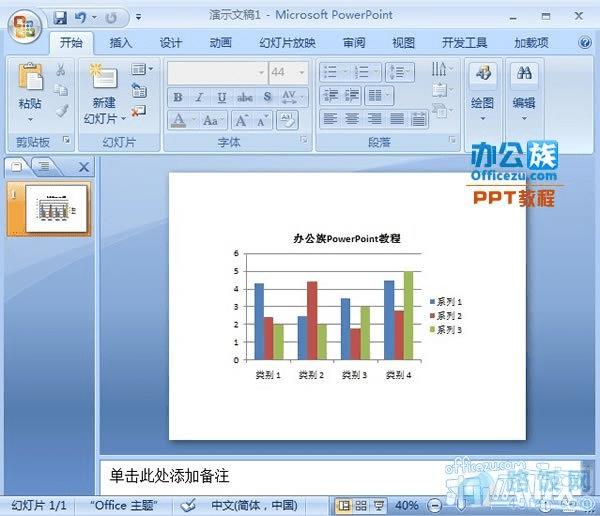Viewport: 600px width, 516px height.
Task: Increase list indent level
Action: [x=352, y=95]
